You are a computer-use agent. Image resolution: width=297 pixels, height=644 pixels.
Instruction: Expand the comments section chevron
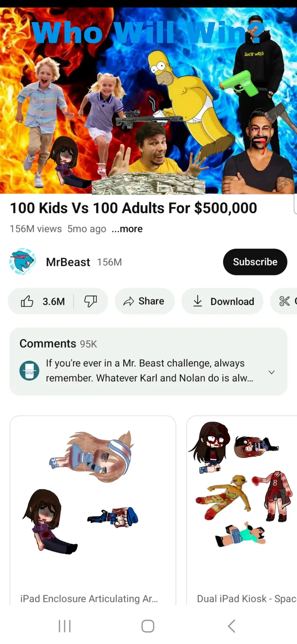(272, 372)
